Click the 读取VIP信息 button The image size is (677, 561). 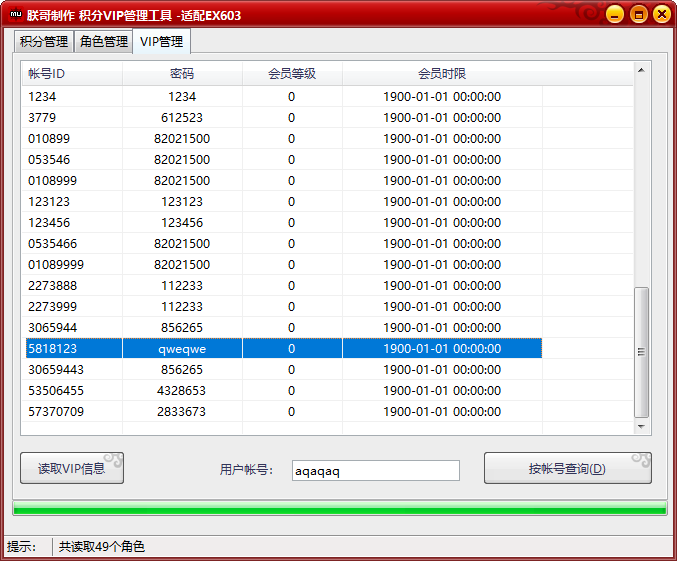pos(72,468)
